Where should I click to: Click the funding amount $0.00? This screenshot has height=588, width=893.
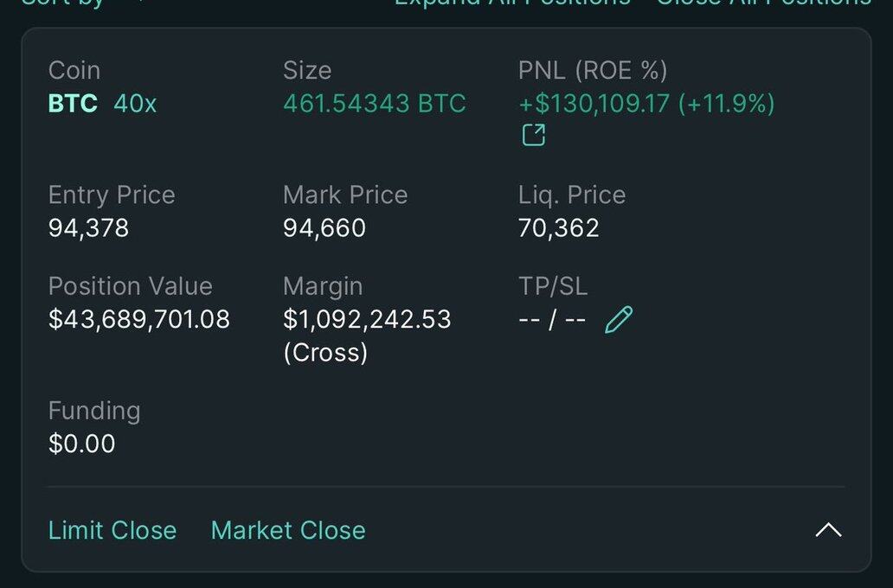[x=81, y=444]
